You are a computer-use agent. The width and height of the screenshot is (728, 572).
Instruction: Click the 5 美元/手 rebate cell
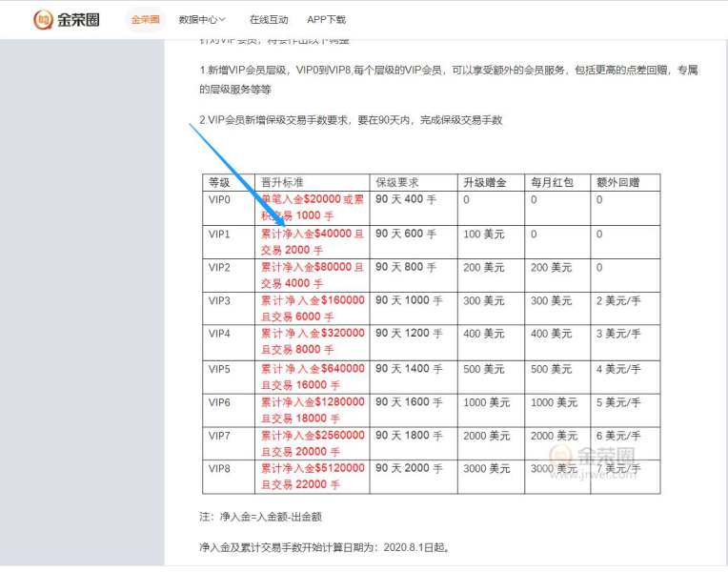coord(625,410)
